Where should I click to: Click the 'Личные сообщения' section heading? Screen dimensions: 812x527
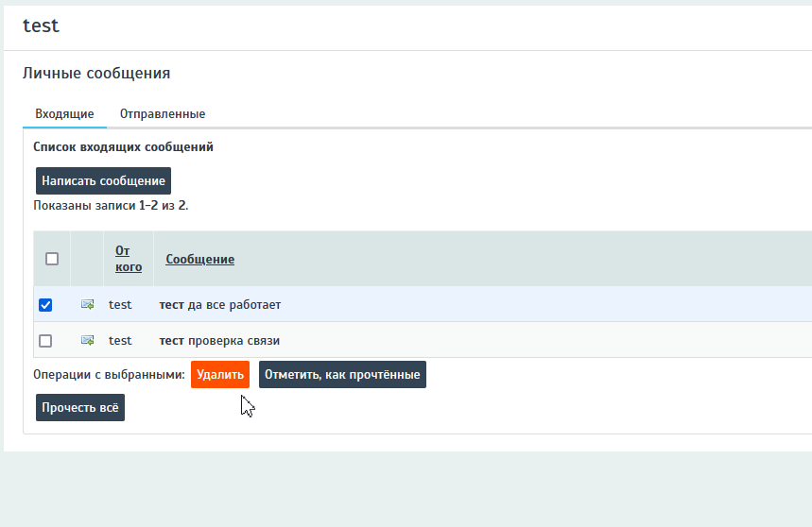tap(95, 73)
